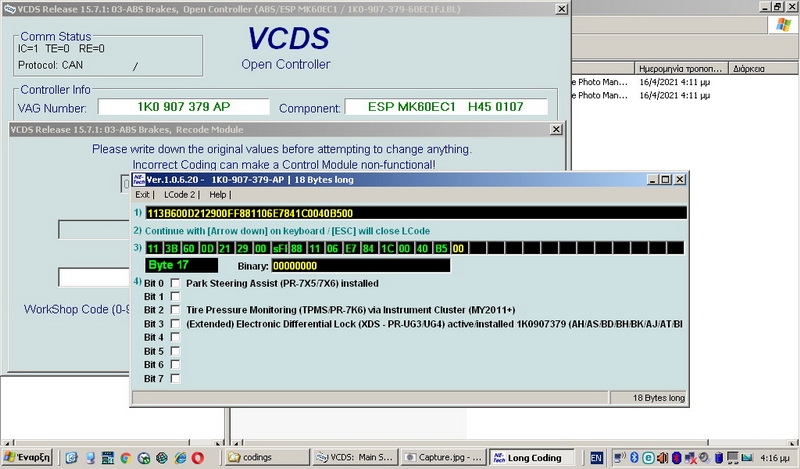The image size is (800, 469).
Task: Click the taskbar clock showing 4:16 μμ
Action: pos(775,458)
